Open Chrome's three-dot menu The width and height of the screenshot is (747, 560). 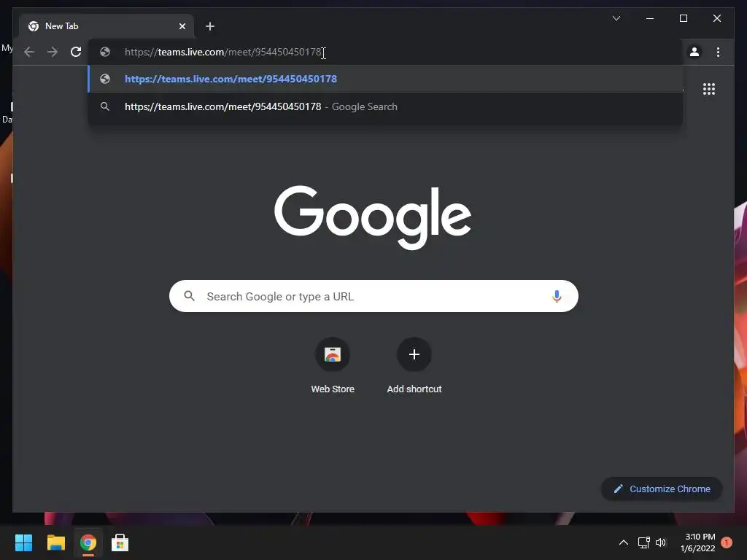coord(718,52)
